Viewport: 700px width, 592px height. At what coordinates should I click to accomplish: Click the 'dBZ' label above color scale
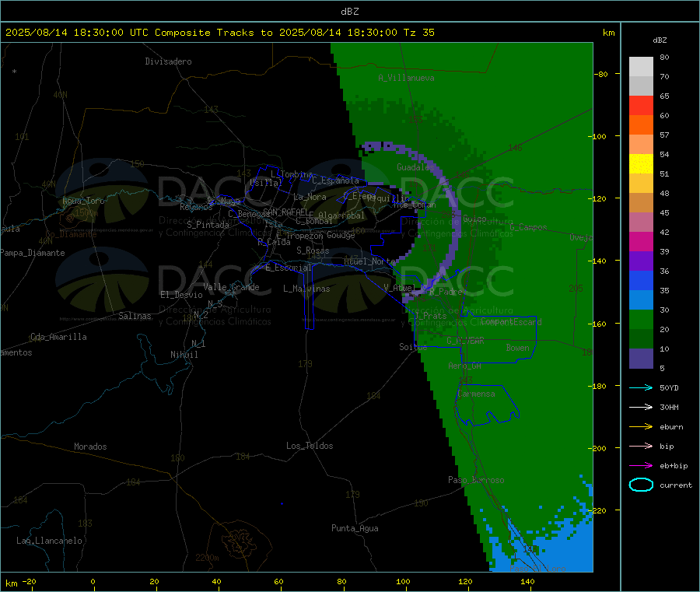[x=660, y=40]
